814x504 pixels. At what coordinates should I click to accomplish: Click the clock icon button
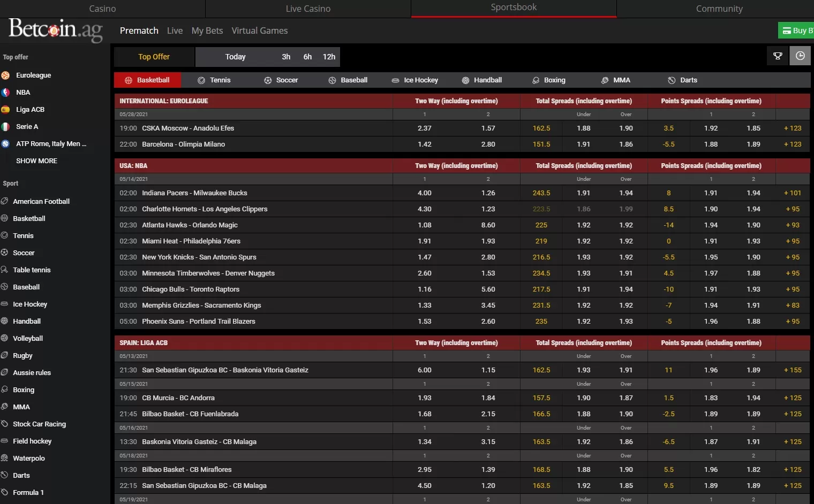[x=800, y=56]
